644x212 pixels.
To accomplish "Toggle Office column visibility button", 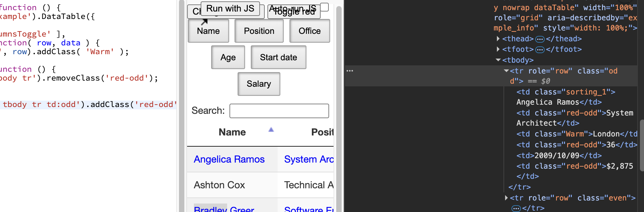I will (x=309, y=31).
